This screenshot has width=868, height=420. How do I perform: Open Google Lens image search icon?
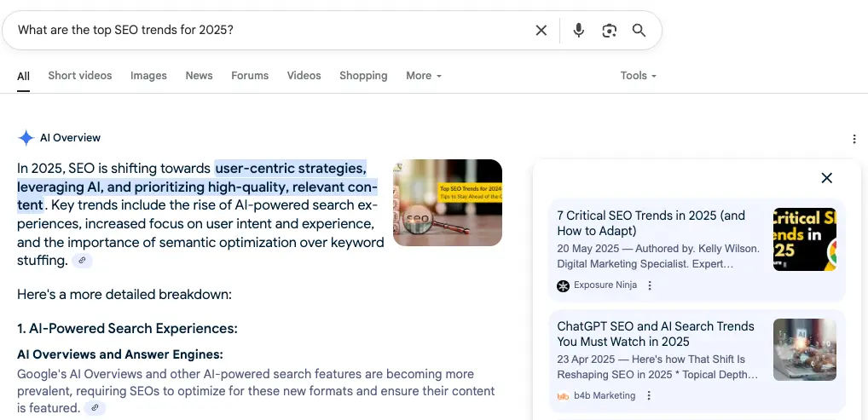click(x=609, y=31)
